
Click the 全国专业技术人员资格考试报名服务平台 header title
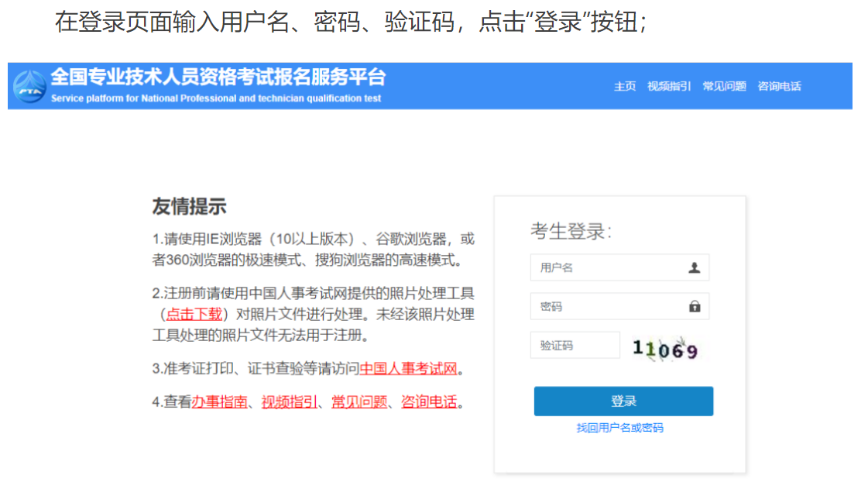pos(218,78)
